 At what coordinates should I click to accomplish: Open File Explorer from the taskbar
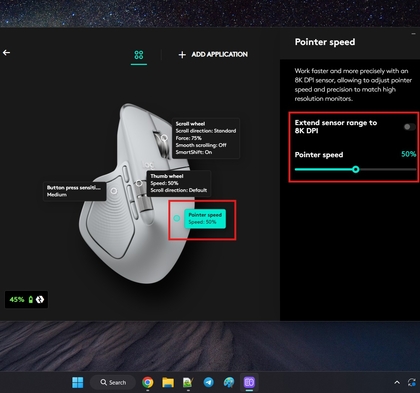[x=168, y=382]
